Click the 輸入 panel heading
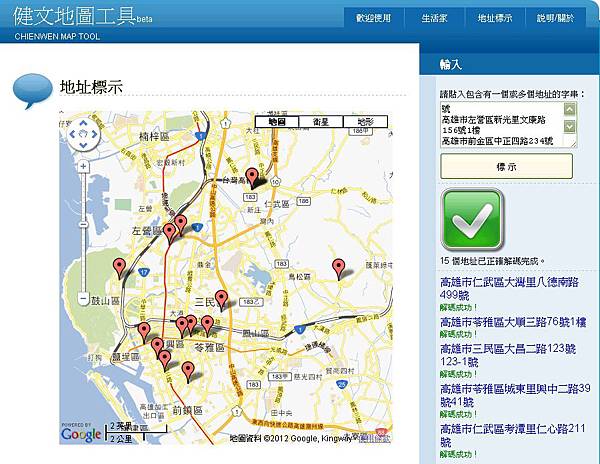 (x=451, y=64)
